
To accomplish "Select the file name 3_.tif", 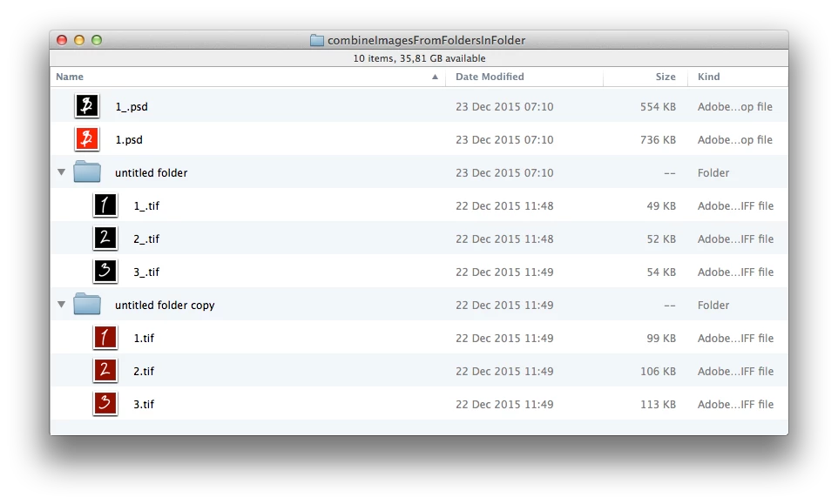I will pyautogui.click(x=146, y=272).
